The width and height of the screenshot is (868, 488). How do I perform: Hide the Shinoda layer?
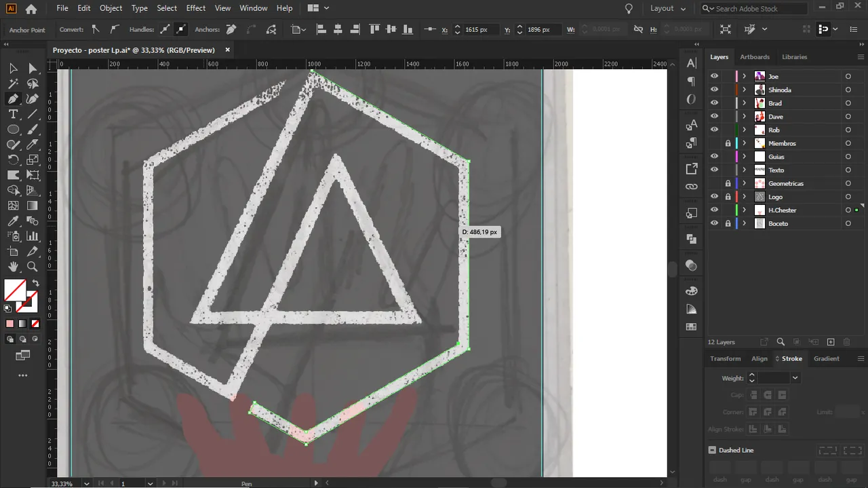[x=714, y=90]
